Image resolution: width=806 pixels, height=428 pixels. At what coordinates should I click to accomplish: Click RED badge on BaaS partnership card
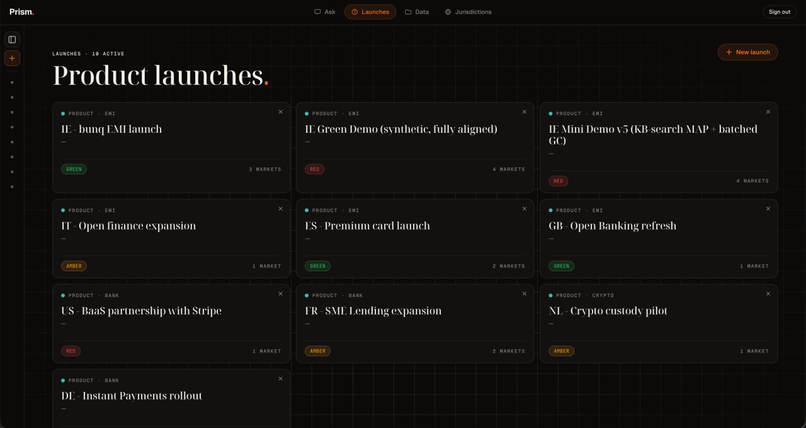click(71, 351)
